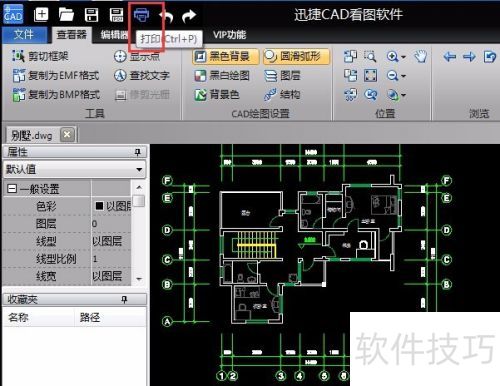This screenshot has height=386, width=500.
Task: Open the 图层 layers tool
Action: point(282,76)
